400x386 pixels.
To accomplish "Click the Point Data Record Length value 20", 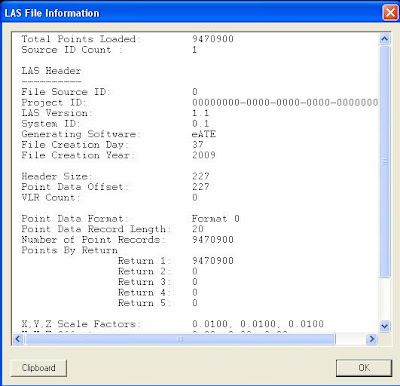I will pyautogui.click(x=198, y=229).
